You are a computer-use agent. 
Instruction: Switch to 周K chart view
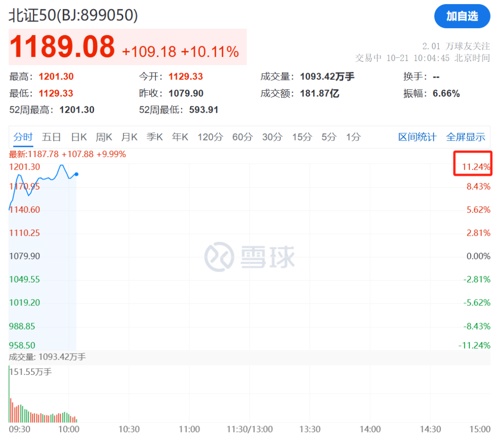click(104, 137)
